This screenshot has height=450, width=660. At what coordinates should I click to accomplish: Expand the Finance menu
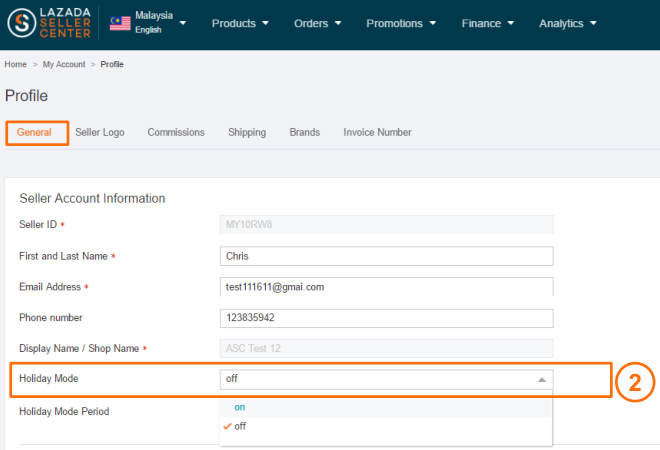[x=487, y=23]
